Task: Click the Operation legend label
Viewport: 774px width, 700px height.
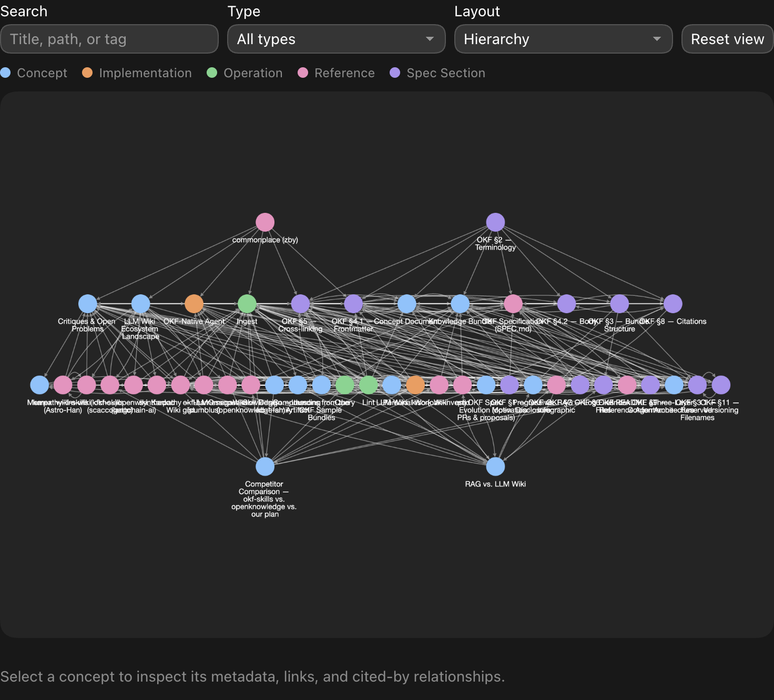Action: 253,73
